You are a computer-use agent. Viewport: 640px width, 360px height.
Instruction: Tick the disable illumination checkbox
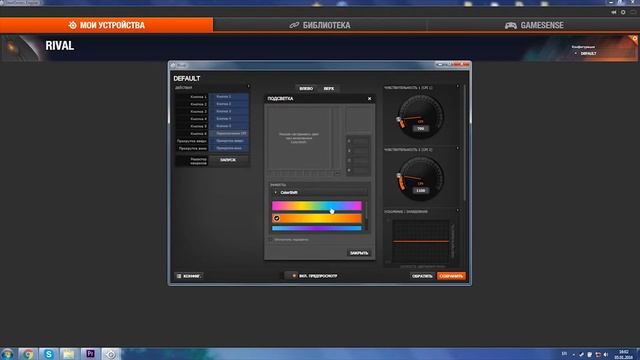(271, 240)
